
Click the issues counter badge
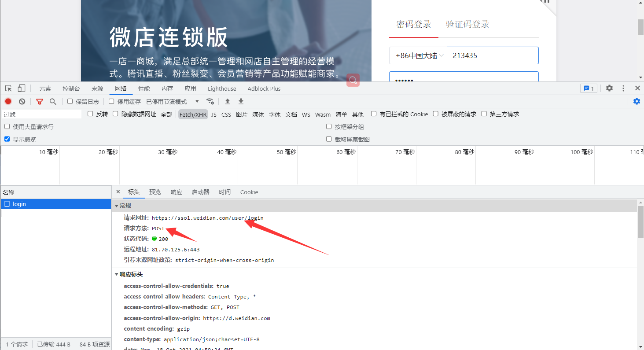point(589,88)
